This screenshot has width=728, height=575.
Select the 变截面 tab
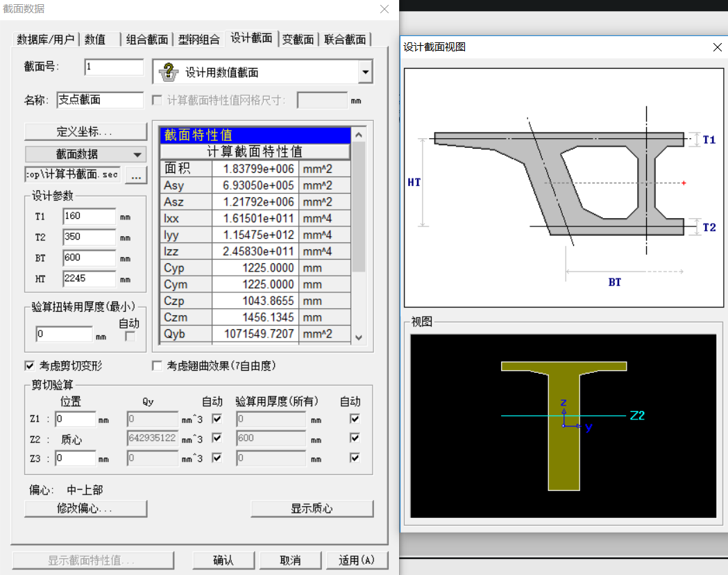298,40
